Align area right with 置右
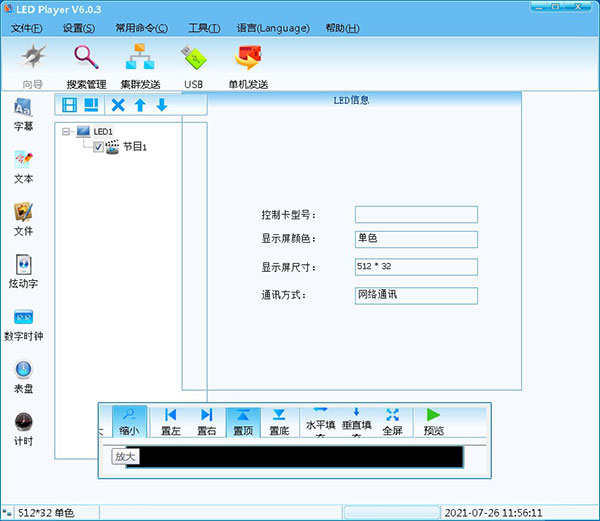 pyautogui.click(x=207, y=422)
